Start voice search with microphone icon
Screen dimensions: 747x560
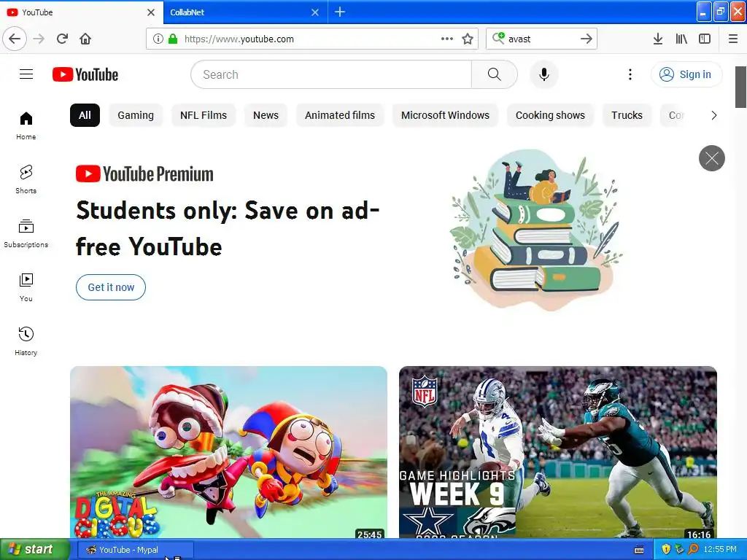click(543, 74)
